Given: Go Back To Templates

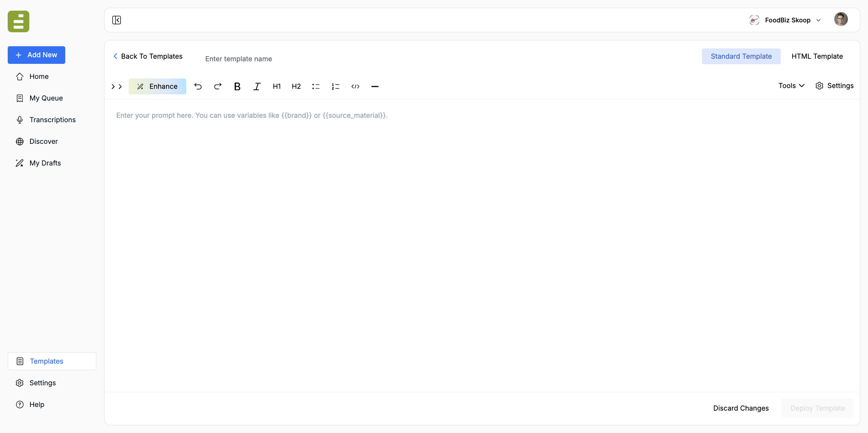Looking at the screenshot, I should (148, 56).
